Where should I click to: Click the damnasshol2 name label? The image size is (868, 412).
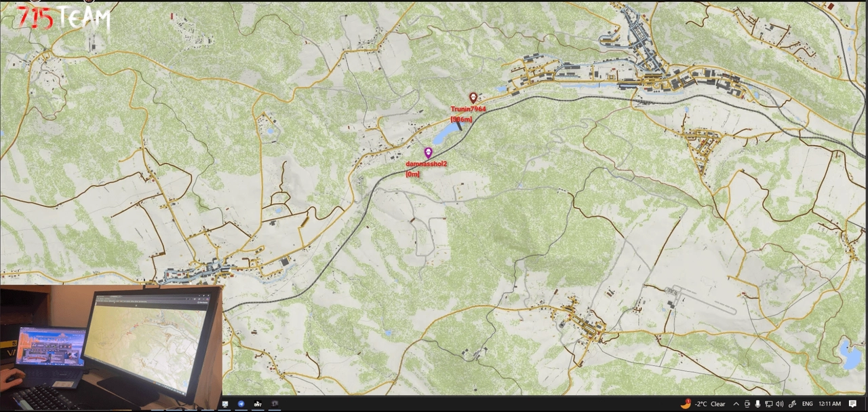pos(426,164)
